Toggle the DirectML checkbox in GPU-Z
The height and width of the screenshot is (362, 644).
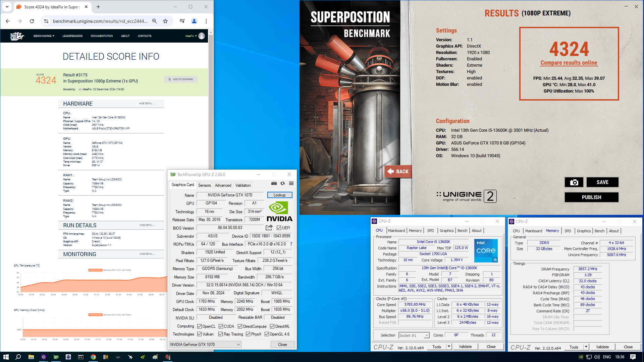click(x=272, y=326)
